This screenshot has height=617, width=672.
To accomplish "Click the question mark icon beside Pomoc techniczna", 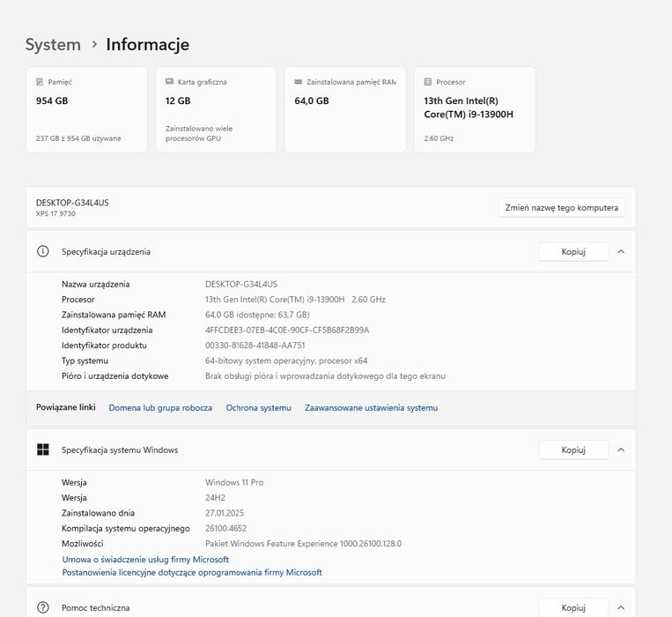I will click(x=43, y=607).
